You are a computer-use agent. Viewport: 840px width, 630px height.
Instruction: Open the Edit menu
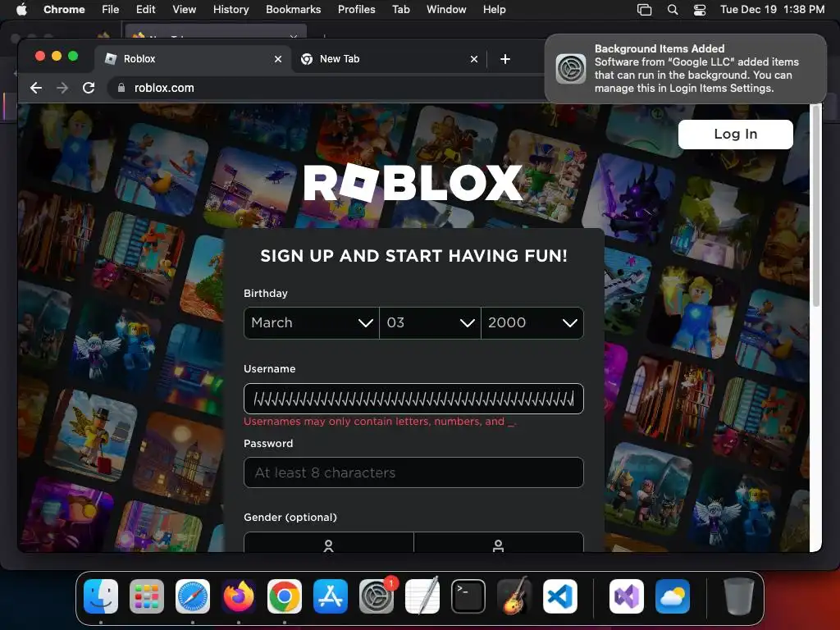point(146,9)
